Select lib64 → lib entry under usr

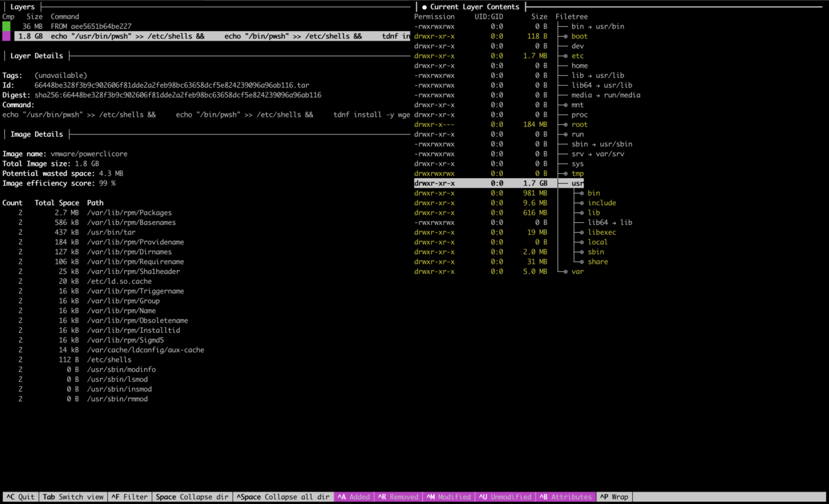610,222
